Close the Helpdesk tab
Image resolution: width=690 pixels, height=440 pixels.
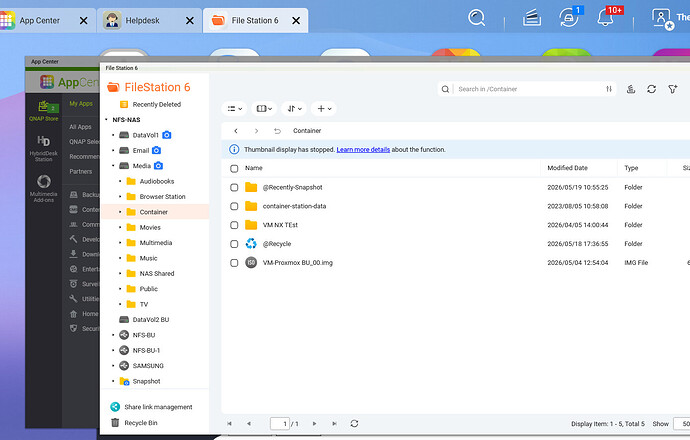tap(190, 21)
